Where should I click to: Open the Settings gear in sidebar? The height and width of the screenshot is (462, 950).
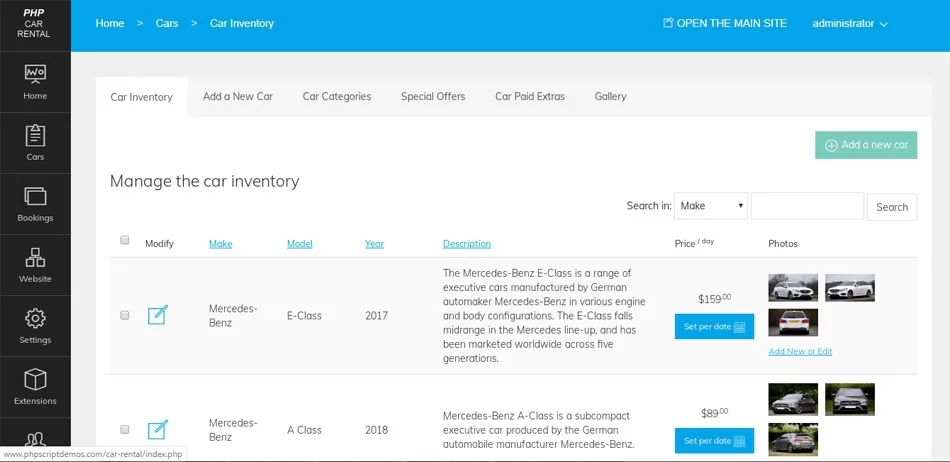(x=35, y=326)
